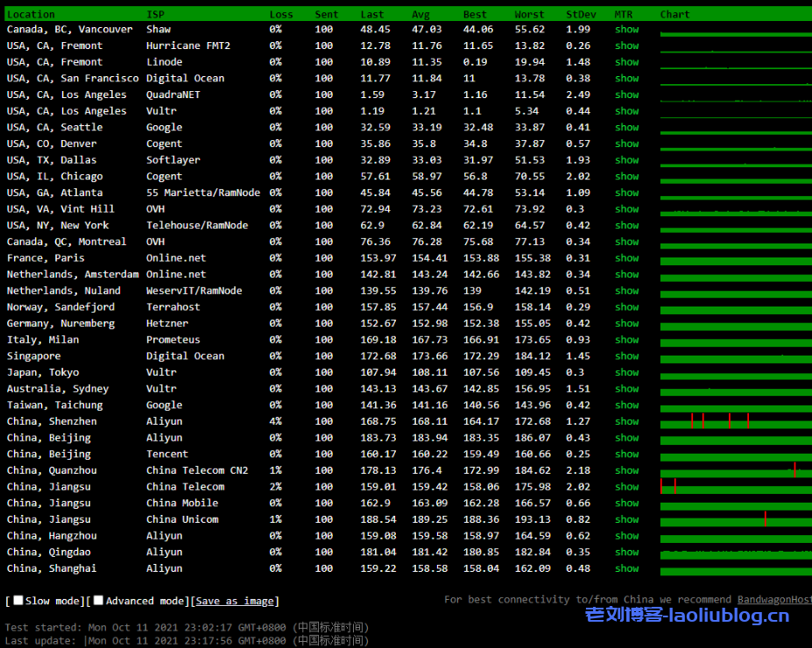Toggle the Advanced mode checkbox
This screenshot has height=648, width=812.
[99, 601]
